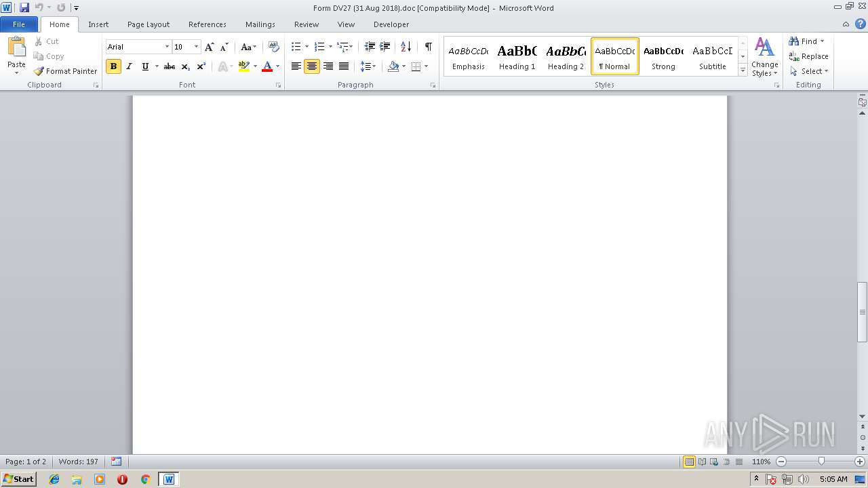The image size is (868, 488).
Task: Click the 110% zoom level
Action: pos(761,462)
